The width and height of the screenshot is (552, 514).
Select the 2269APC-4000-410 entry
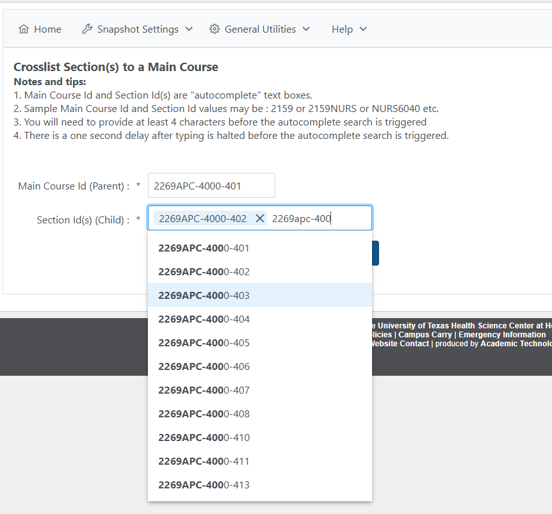point(260,437)
